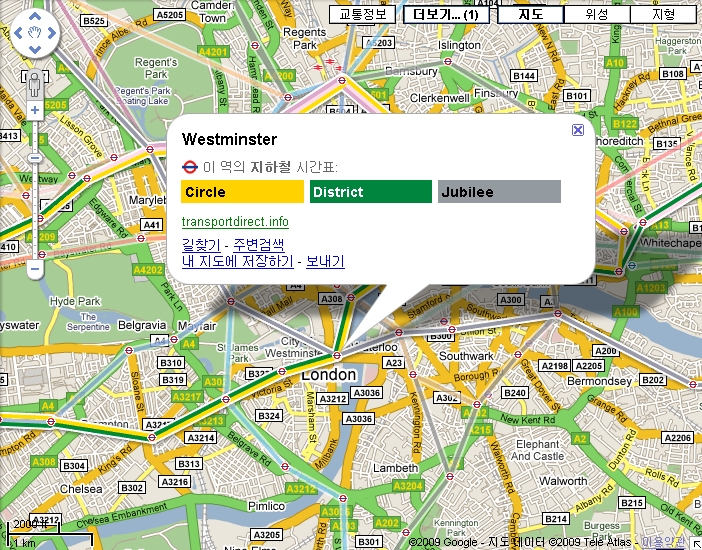The image size is (702, 550).
Task: Click the Elephant And Castle label
Action: click(537, 450)
